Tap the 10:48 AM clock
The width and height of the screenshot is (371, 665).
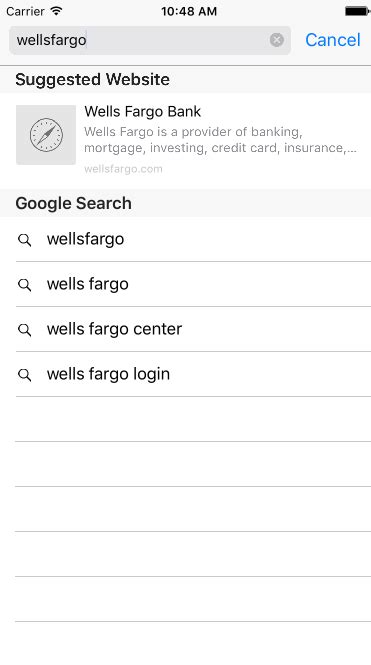click(189, 11)
